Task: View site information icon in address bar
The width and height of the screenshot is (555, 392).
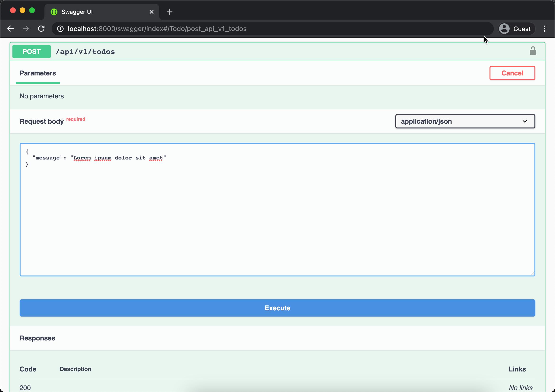Action: (x=60, y=29)
